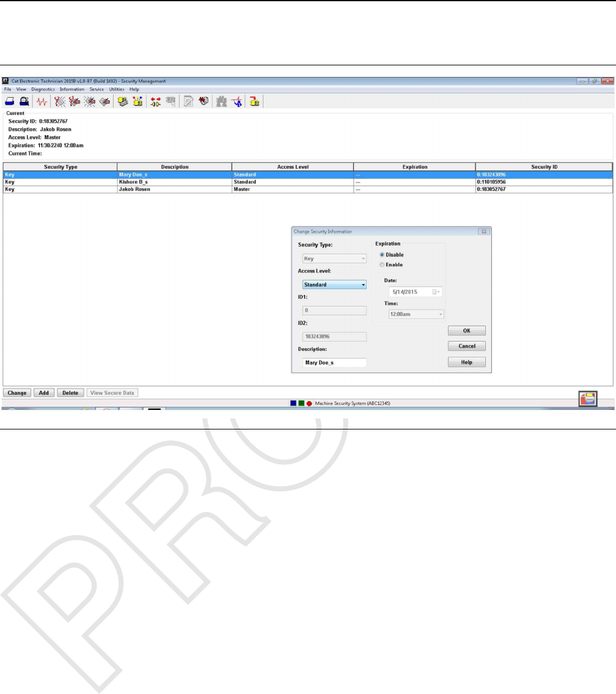The height and width of the screenshot is (694, 616).
Task: Open the Information menu
Action: pyautogui.click(x=71, y=89)
